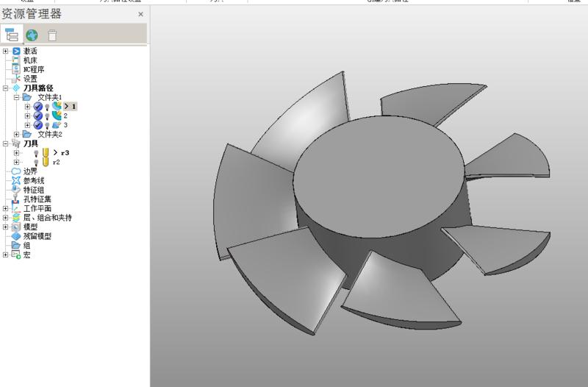Open the globe browser tab

tap(32, 35)
